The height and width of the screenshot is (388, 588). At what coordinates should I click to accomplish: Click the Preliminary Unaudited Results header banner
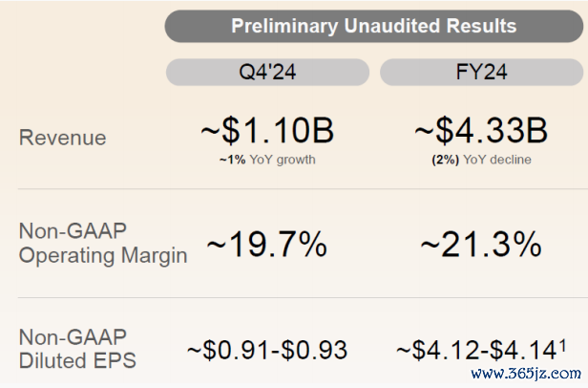(x=374, y=27)
